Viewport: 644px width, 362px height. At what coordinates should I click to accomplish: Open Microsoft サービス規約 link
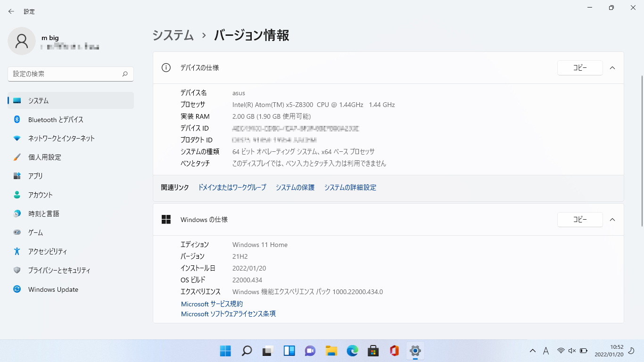click(x=212, y=304)
